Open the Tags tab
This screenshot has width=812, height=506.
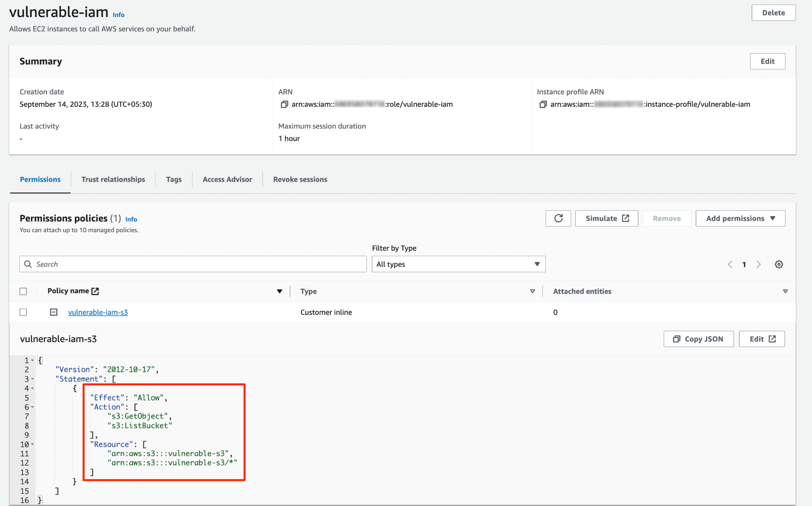[174, 179]
